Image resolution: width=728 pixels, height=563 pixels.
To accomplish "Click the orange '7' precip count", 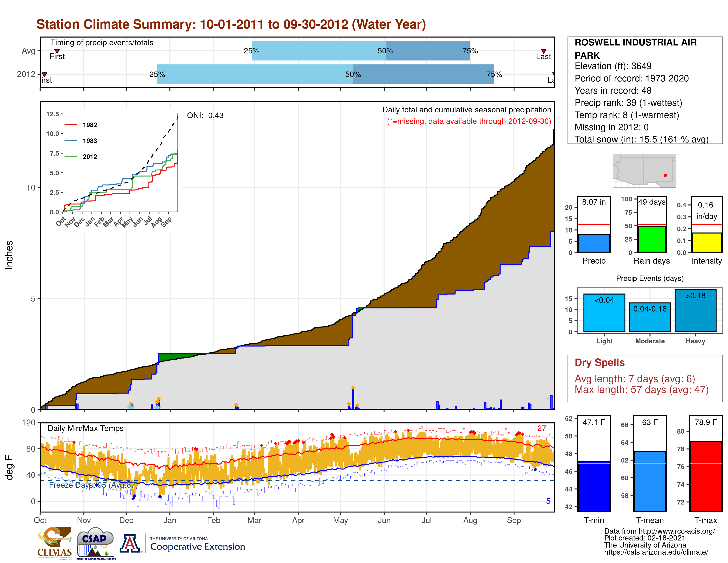I will (547, 398).
